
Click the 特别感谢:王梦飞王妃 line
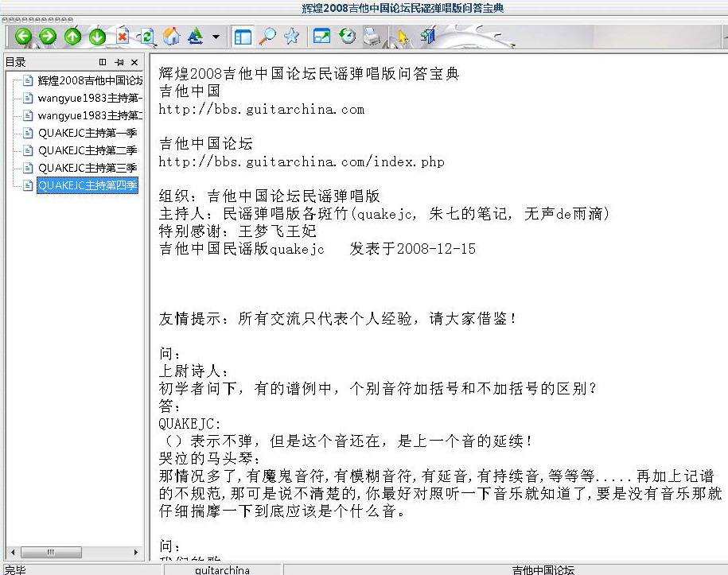pos(237,231)
